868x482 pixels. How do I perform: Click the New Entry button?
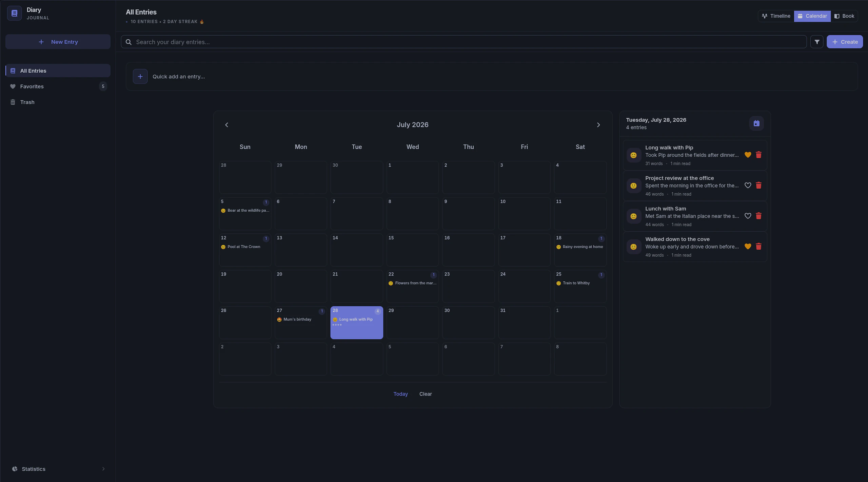pyautogui.click(x=58, y=42)
